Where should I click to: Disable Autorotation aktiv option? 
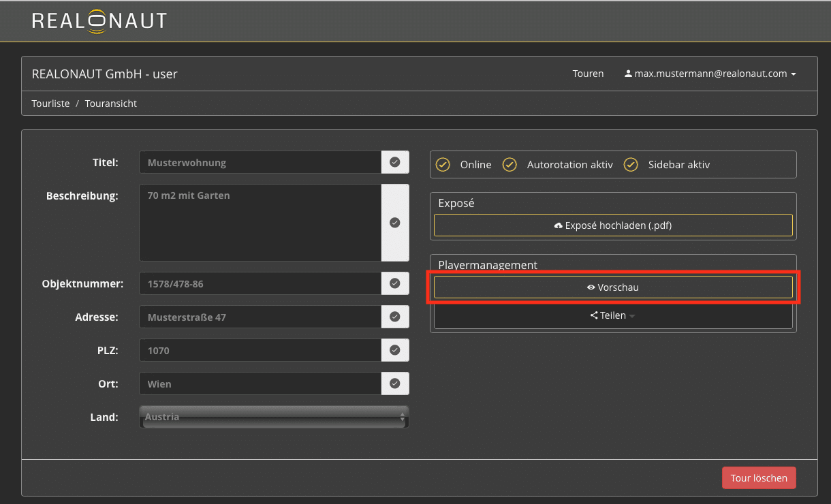click(x=509, y=165)
